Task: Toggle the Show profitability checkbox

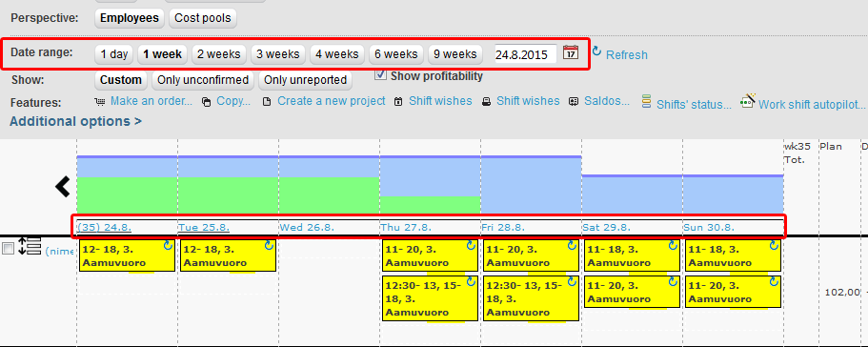Action: tap(380, 74)
